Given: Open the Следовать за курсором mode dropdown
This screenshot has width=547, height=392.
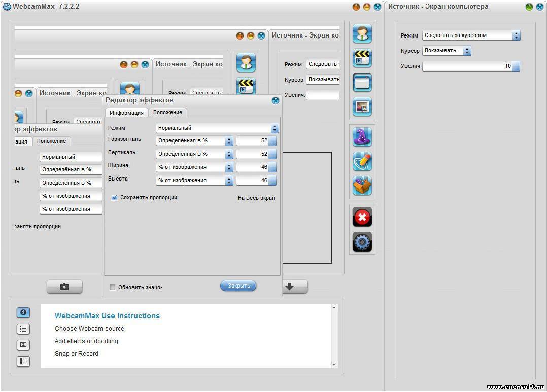Looking at the screenshot, I should coord(471,35).
